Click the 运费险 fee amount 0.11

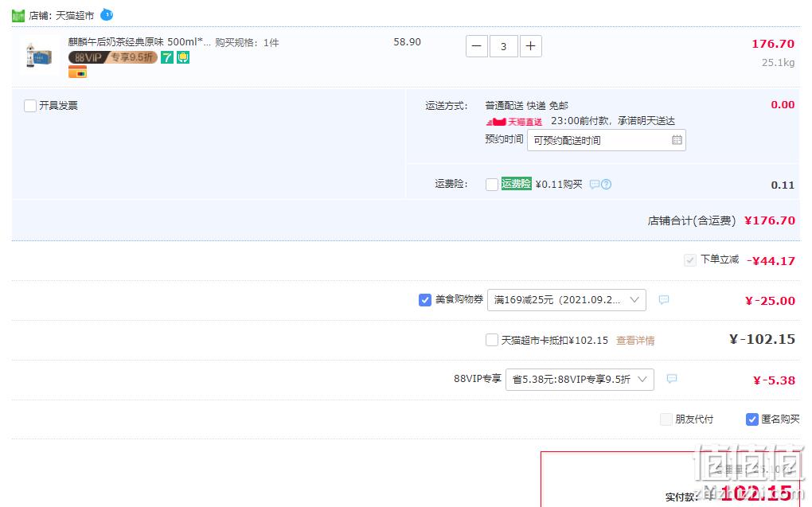[783, 185]
